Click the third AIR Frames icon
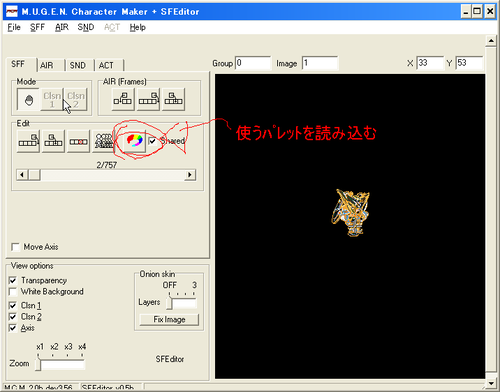Viewport: 500px width, 392px height. pos(173,99)
